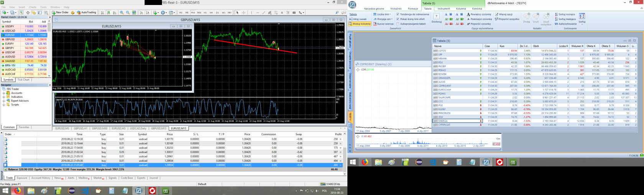Toggle the Market Watch panel icon
The width and height of the screenshot is (644, 195).
click(x=22, y=13)
